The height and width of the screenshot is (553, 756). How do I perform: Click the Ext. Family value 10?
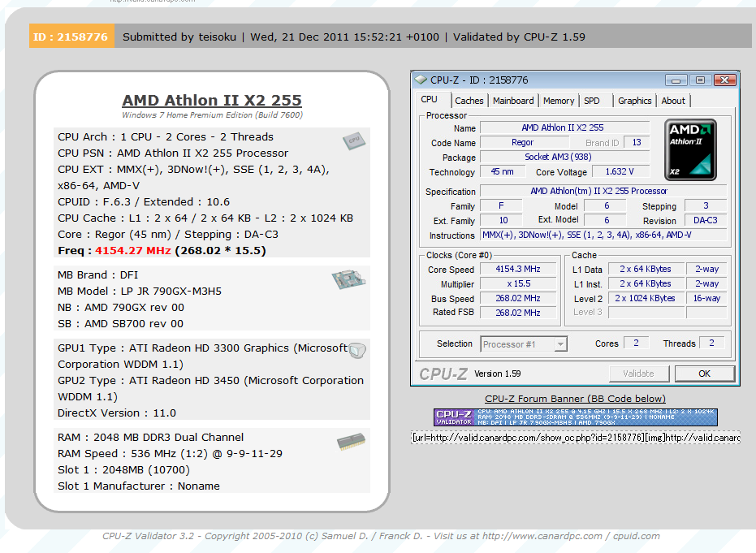tap(502, 221)
